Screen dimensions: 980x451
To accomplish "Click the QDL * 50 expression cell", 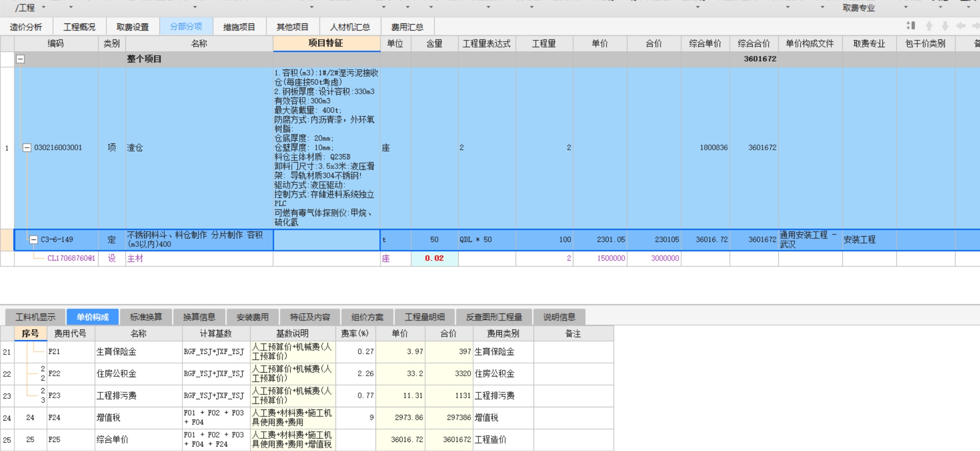I will [x=487, y=240].
